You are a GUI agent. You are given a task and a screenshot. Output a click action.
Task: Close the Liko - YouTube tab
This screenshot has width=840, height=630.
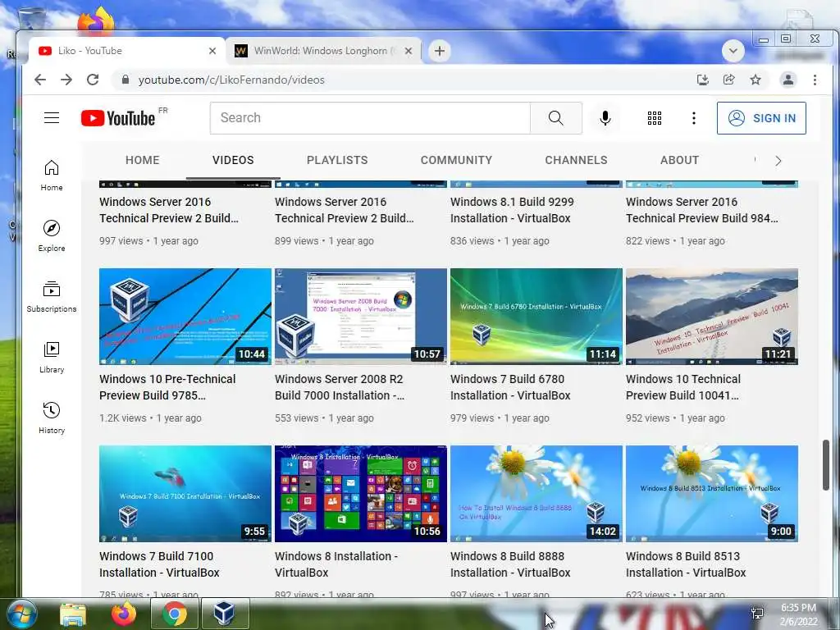click(212, 51)
